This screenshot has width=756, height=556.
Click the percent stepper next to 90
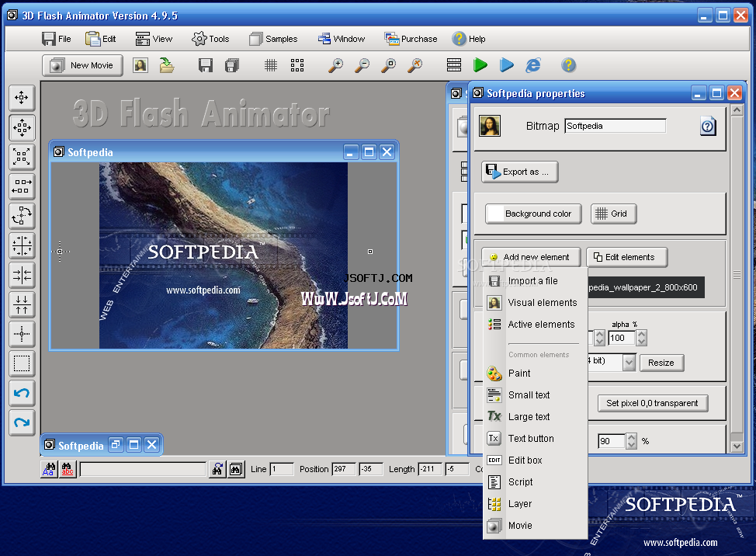[631, 441]
